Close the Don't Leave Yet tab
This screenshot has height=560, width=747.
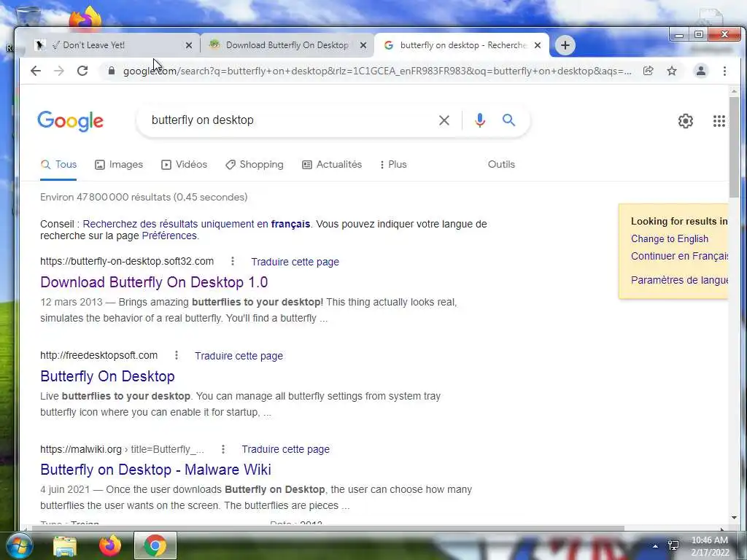coord(189,45)
